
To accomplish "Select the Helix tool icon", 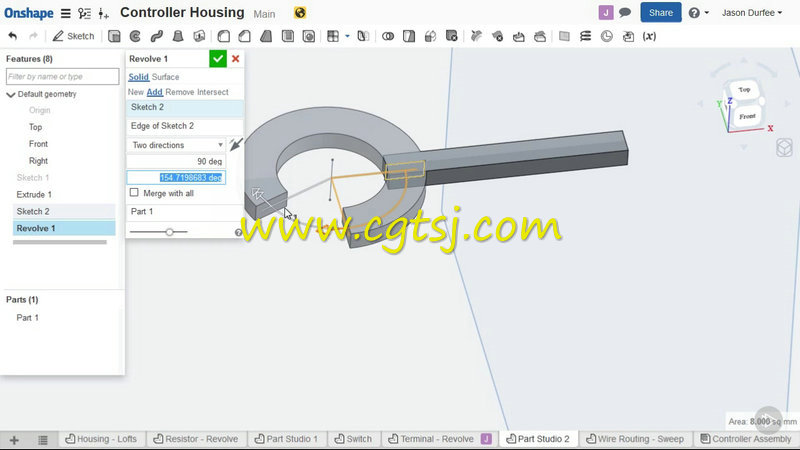I will coord(585,36).
